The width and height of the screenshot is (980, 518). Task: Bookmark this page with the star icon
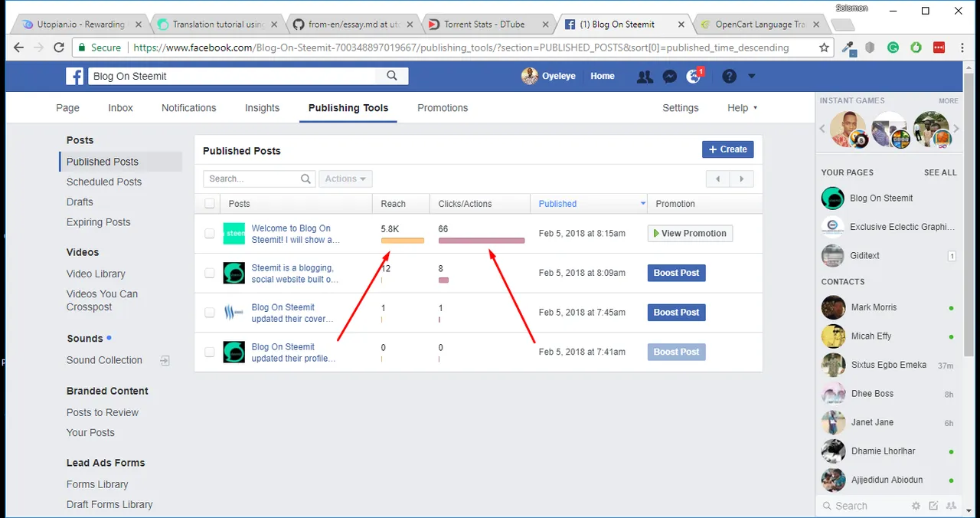click(x=824, y=48)
